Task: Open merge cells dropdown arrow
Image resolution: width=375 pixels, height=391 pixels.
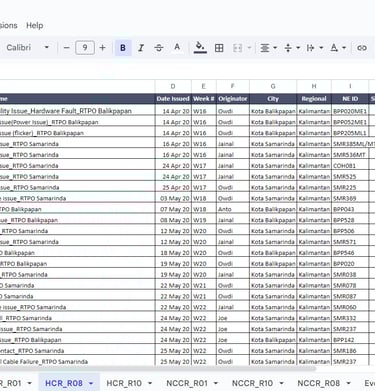Action: click(249, 48)
